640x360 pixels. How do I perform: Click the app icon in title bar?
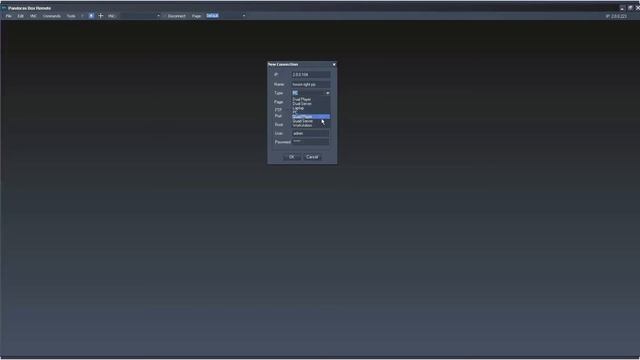pyautogui.click(x=4, y=8)
